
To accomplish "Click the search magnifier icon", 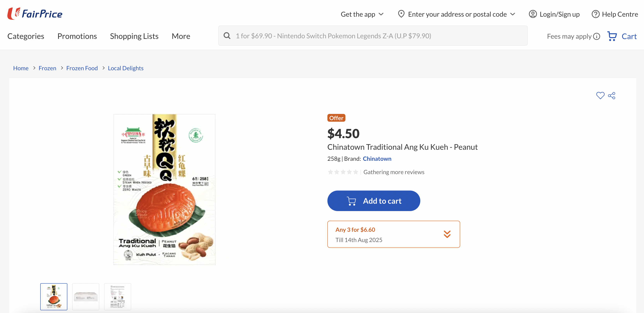I will pos(227,36).
